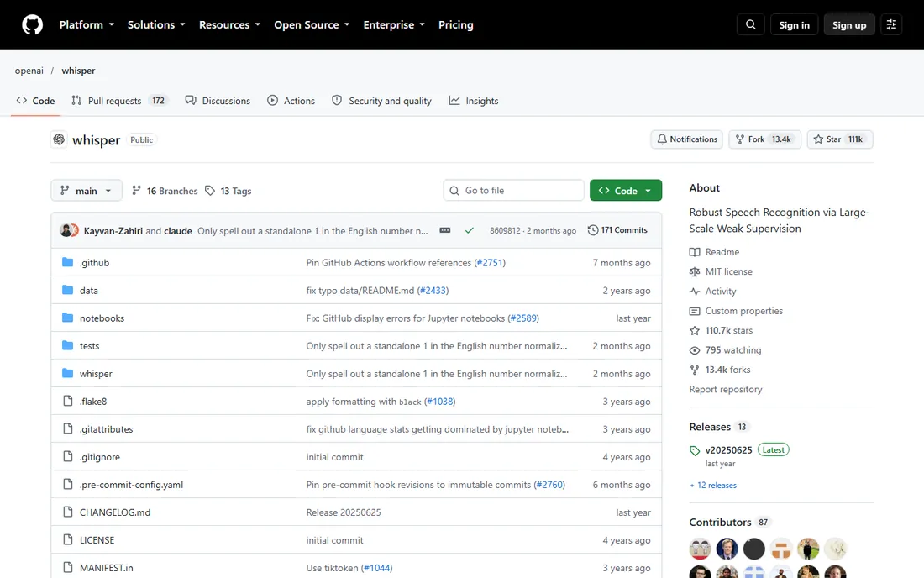Click the openai owner breadcrumb link
The image size is (924, 578).
click(x=29, y=71)
